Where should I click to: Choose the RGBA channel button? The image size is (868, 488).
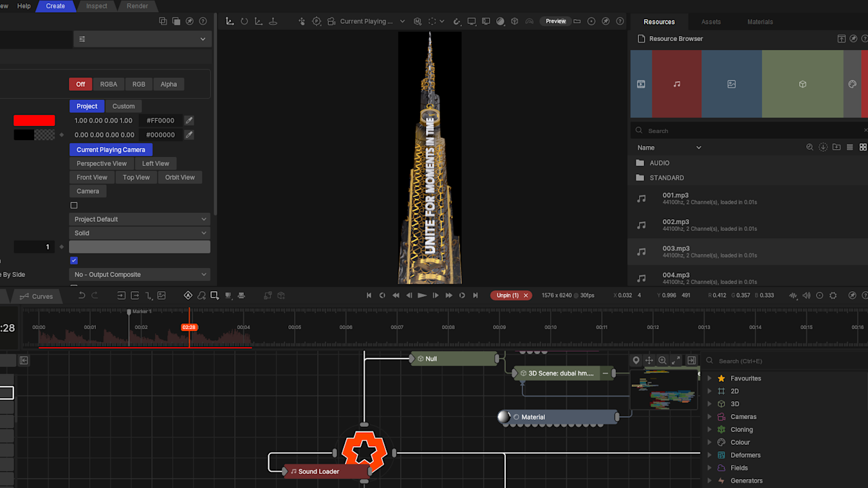[108, 84]
